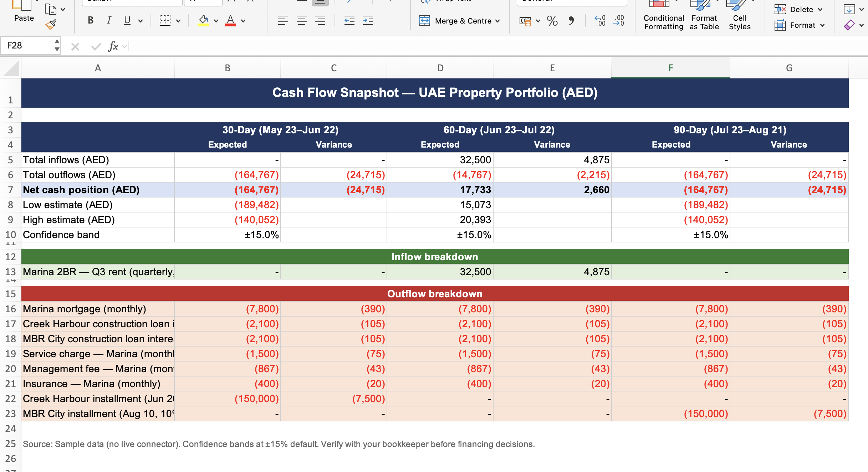Apply the yellow fill colour
The height and width of the screenshot is (472, 868).
[x=203, y=21]
